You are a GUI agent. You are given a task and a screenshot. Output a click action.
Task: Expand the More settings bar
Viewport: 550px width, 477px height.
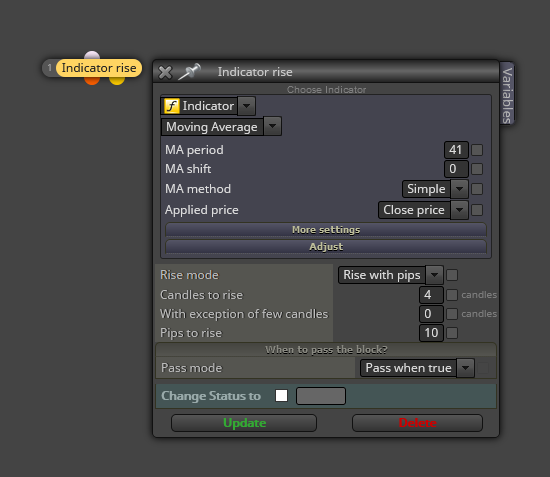tap(326, 230)
